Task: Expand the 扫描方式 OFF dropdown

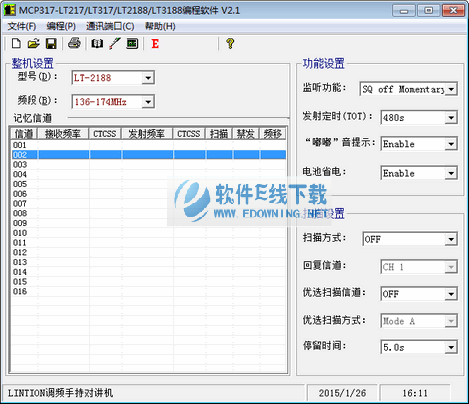Action: pos(451,239)
